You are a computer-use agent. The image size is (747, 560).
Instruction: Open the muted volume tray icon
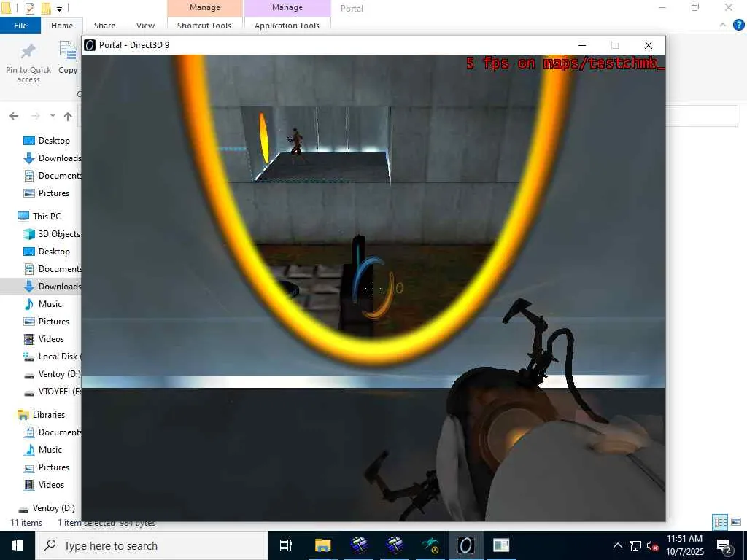652,545
